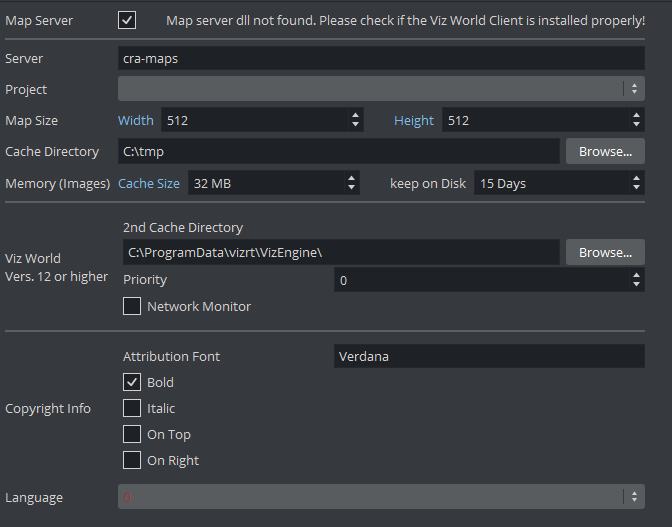Click the Map Size Width field
672x527 pixels.
coord(254,120)
